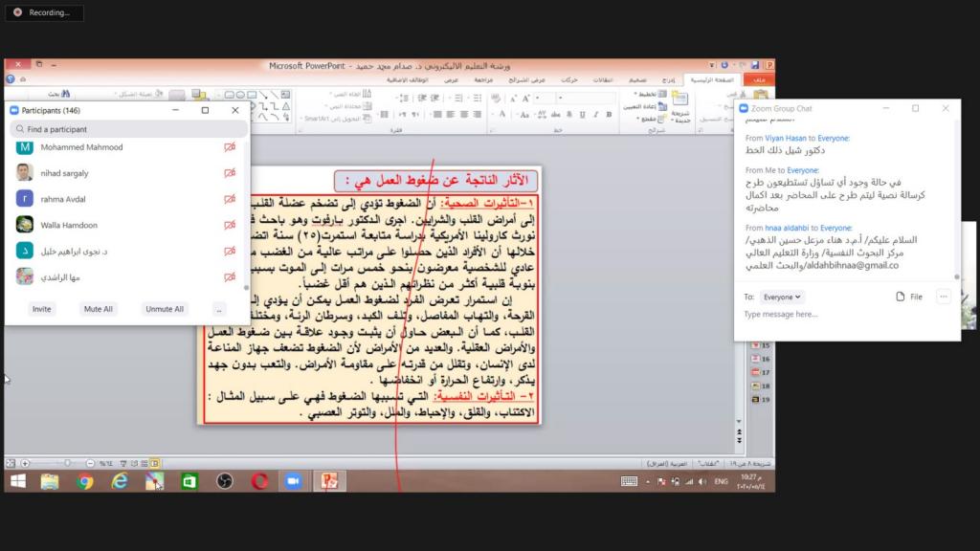Open the orange File tab in PowerPoint

pos(759,80)
